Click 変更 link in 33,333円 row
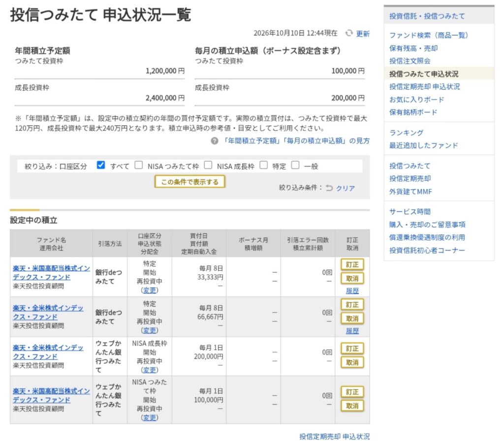Screen dimensions: 504x441 (x=150, y=290)
